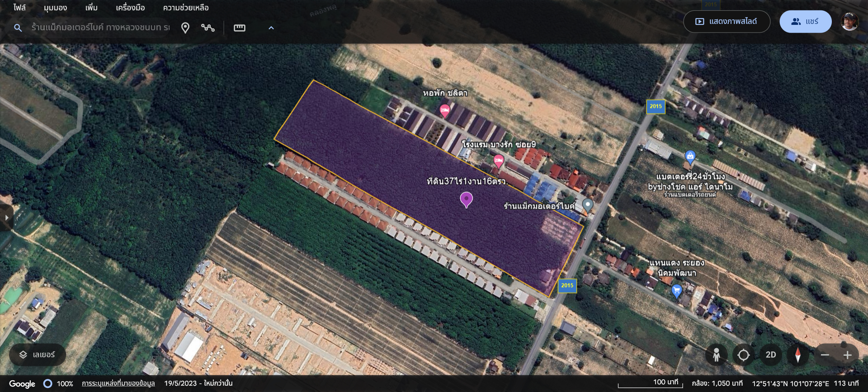
Task: Click the camera altitude กล้อง: 1,050 เมตร
Action: (x=717, y=383)
